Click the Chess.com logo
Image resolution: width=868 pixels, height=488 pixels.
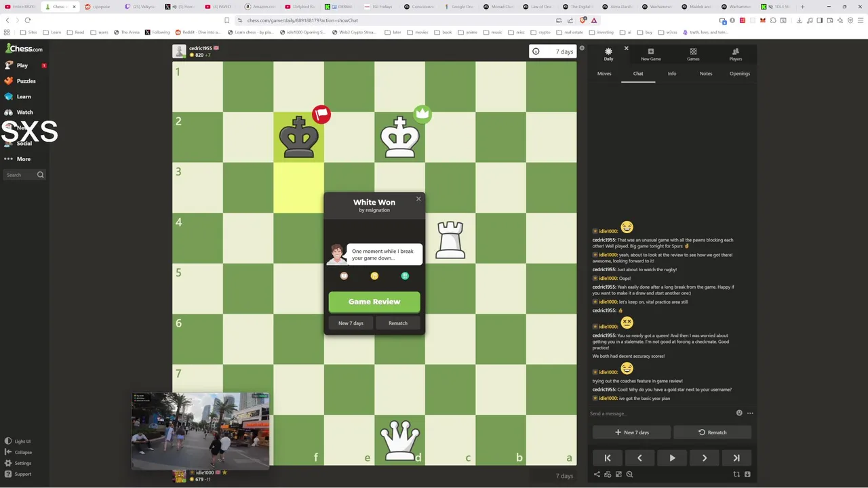point(24,48)
